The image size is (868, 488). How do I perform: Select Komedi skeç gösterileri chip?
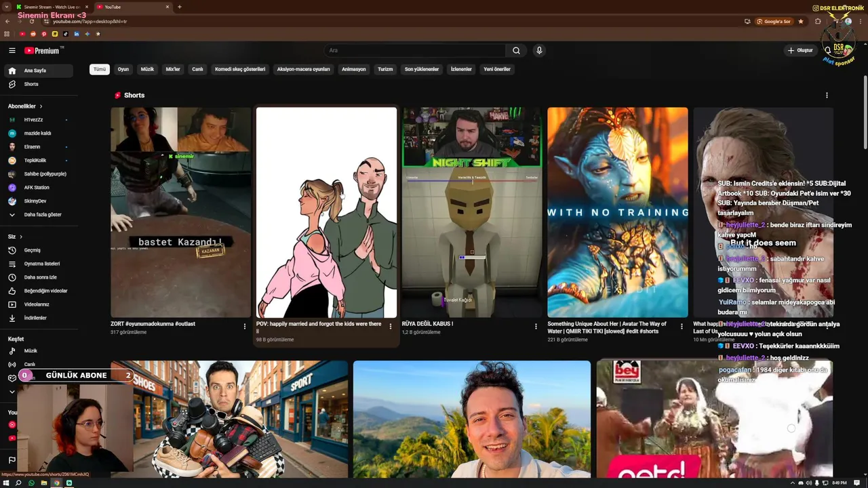point(240,69)
